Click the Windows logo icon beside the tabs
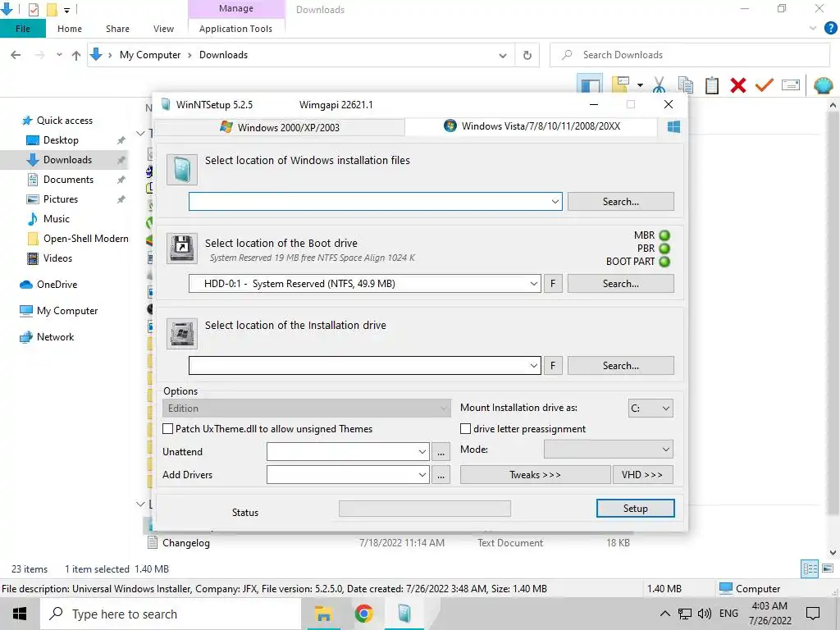 click(673, 127)
